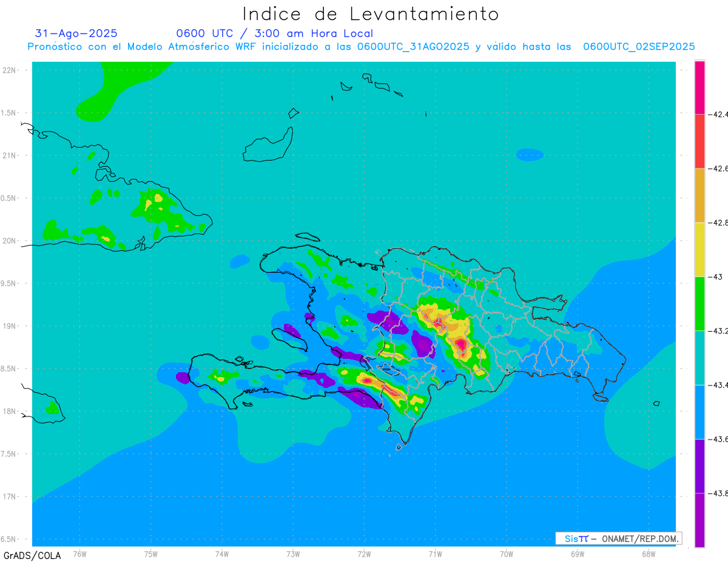Click the teal swatch in the color bar
This screenshot has height=562, width=728.
point(699,358)
